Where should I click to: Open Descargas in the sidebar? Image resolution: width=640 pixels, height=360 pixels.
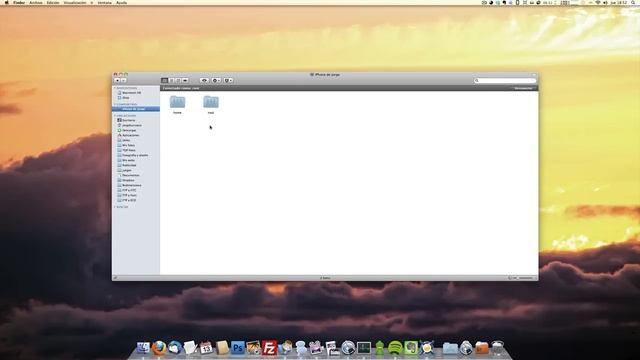[127, 130]
